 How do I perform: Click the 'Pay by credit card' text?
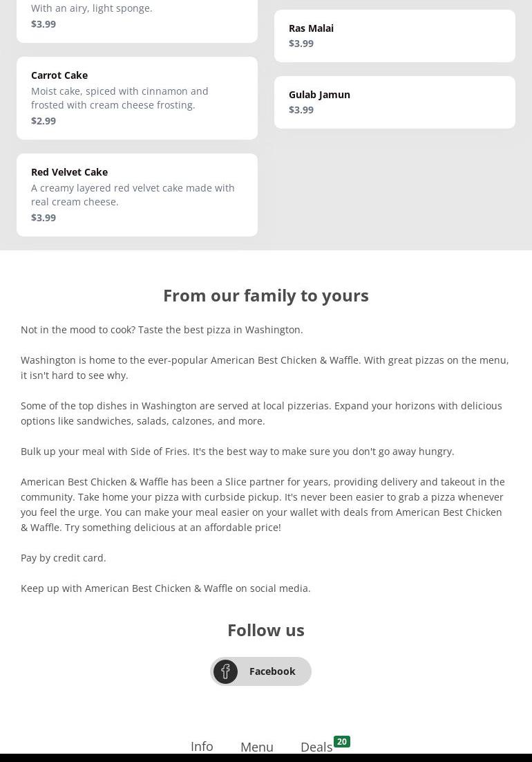(x=64, y=558)
